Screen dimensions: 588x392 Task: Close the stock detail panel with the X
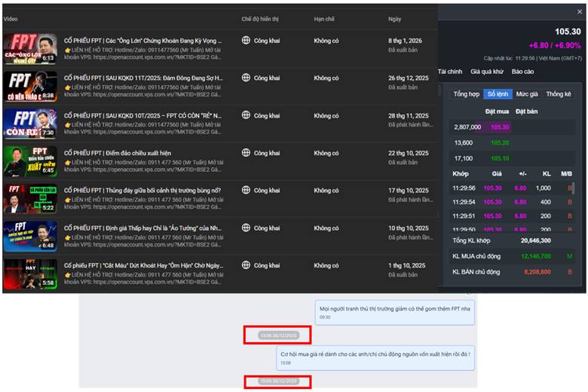[580, 12]
